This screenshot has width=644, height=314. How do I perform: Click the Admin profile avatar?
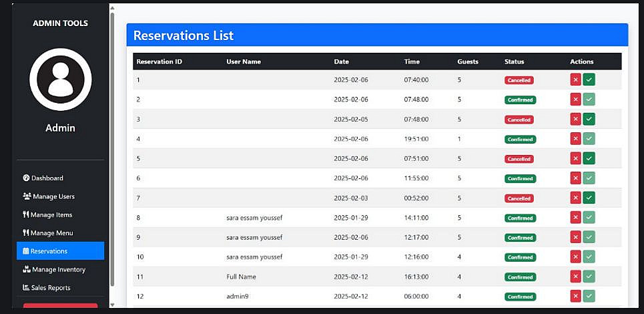pos(60,80)
